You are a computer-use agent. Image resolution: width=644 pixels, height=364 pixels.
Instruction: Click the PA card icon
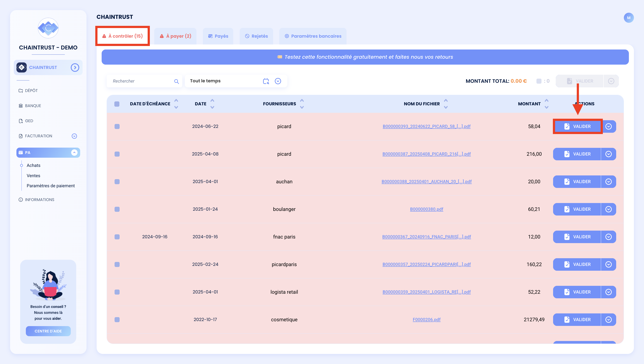[x=21, y=152]
